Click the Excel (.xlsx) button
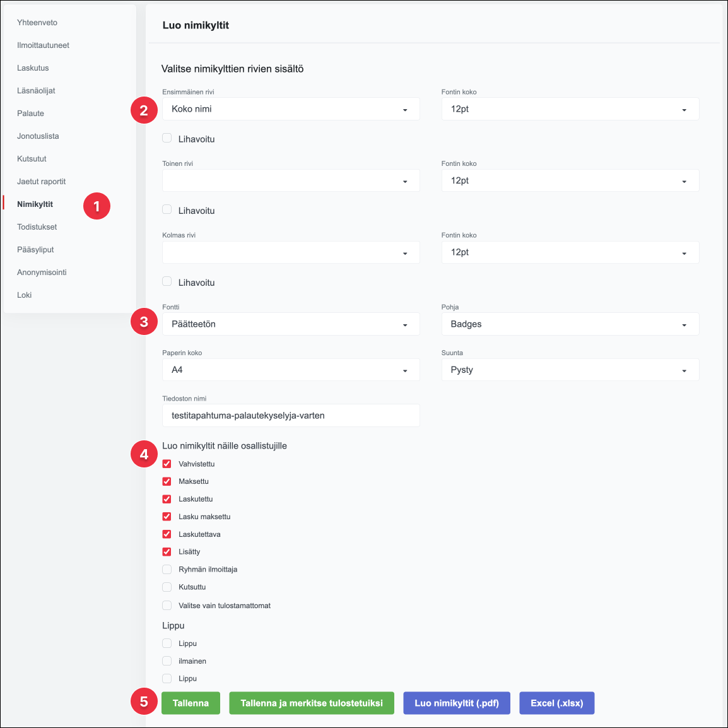728x728 pixels. point(556,703)
